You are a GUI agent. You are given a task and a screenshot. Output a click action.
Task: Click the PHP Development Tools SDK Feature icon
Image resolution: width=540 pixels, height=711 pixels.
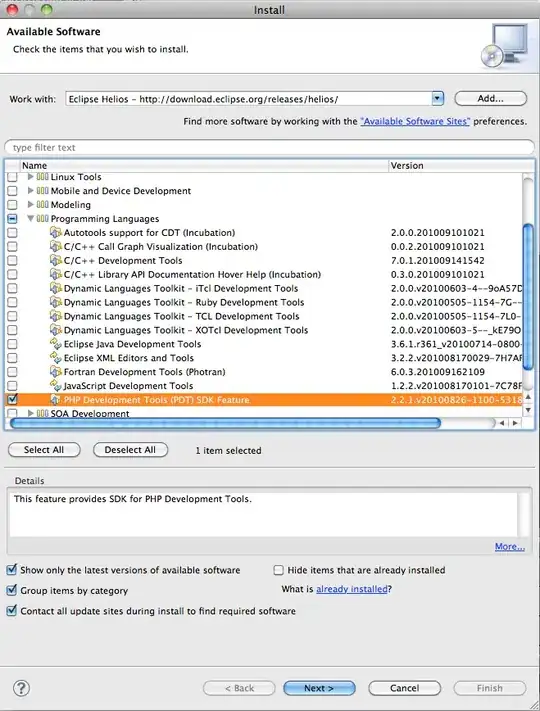56,400
